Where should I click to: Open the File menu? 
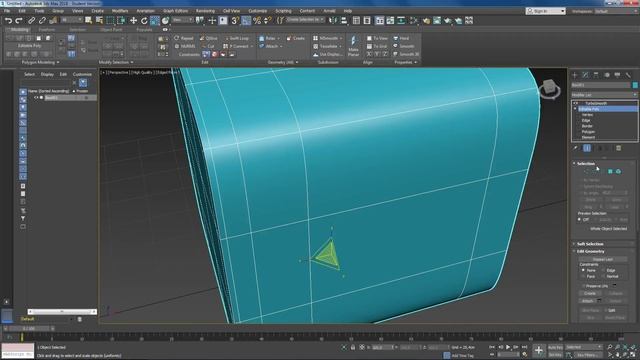7,11
